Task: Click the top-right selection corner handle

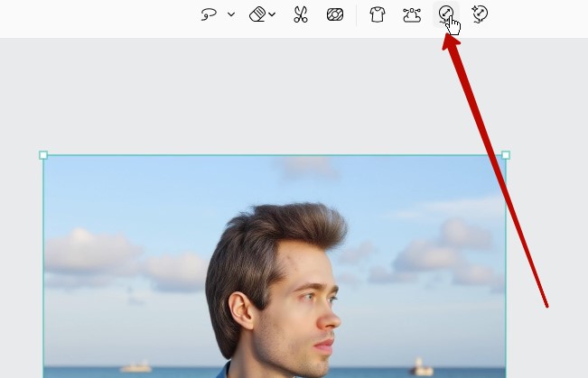Action: (x=506, y=155)
